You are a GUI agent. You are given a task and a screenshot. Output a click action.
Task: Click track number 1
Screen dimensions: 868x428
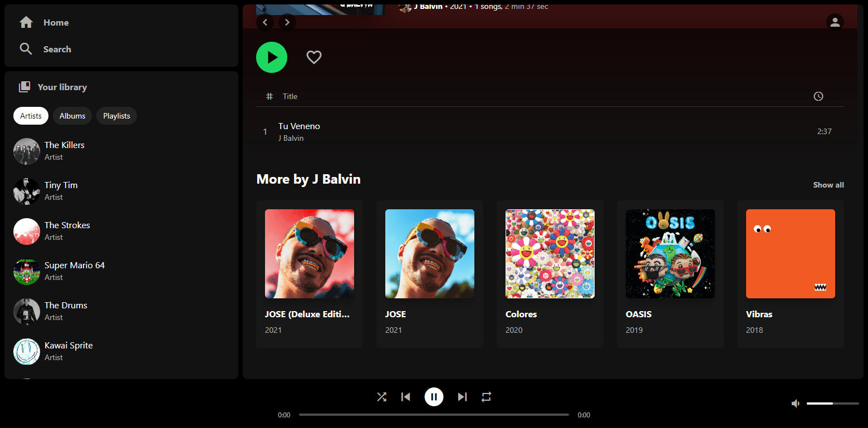tap(265, 132)
